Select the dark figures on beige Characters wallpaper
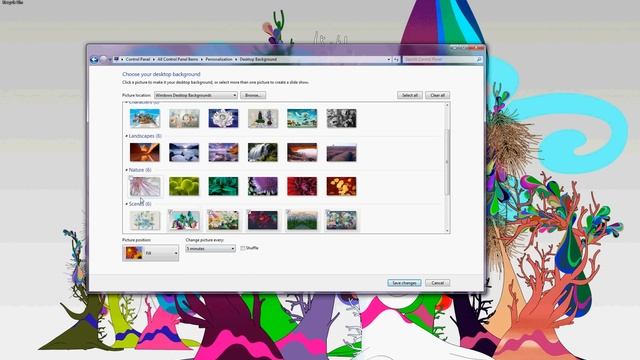The height and width of the screenshot is (360, 640). [x=263, y=118]
